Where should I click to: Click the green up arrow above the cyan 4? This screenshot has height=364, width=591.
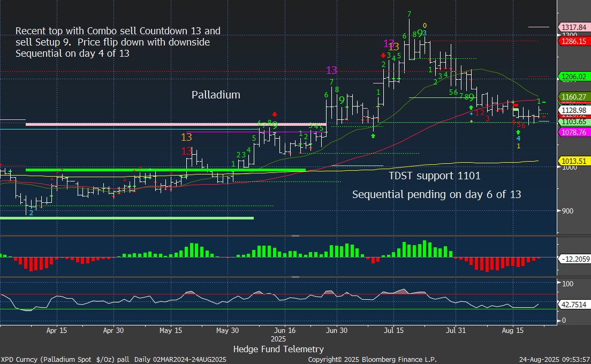pos(518,132)
